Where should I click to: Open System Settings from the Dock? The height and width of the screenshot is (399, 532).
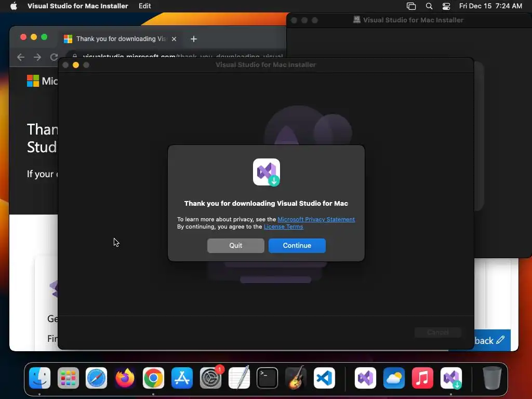point(211,378)
